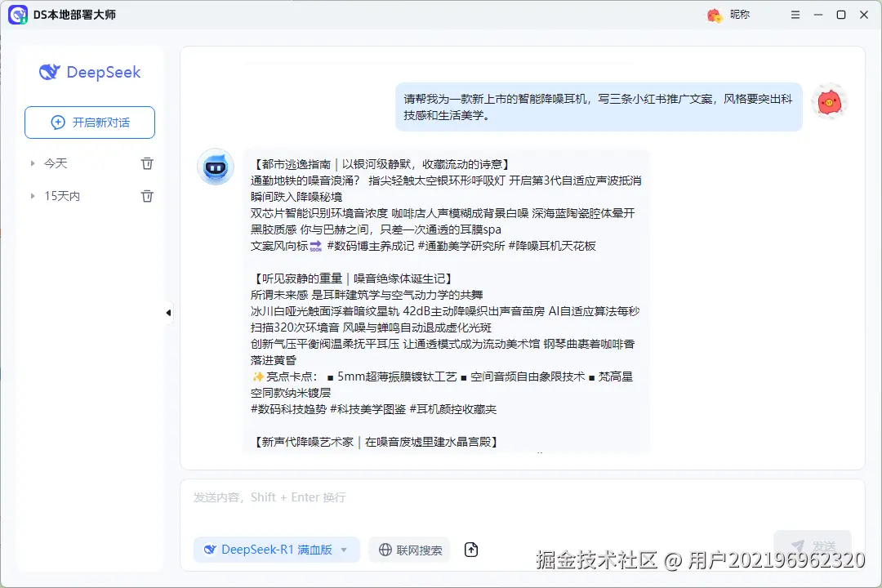Click the user avatar beside the prompt message
882x588 pixels.
point(830,101)
